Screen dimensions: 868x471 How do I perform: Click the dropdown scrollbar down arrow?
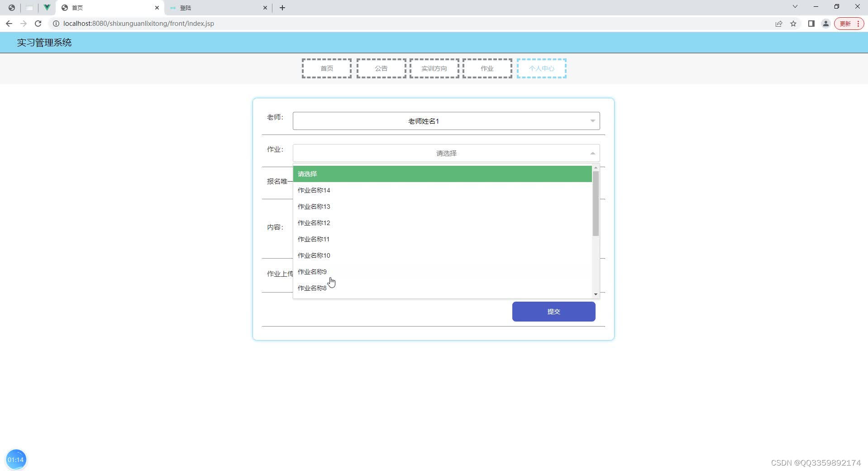[x=596, y=294]
